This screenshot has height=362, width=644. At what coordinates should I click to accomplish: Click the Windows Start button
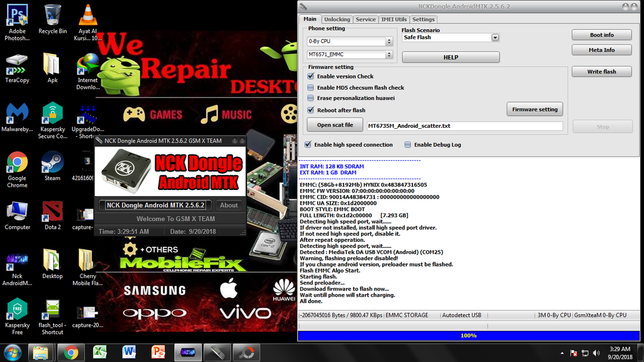click(x=12, y=352)
